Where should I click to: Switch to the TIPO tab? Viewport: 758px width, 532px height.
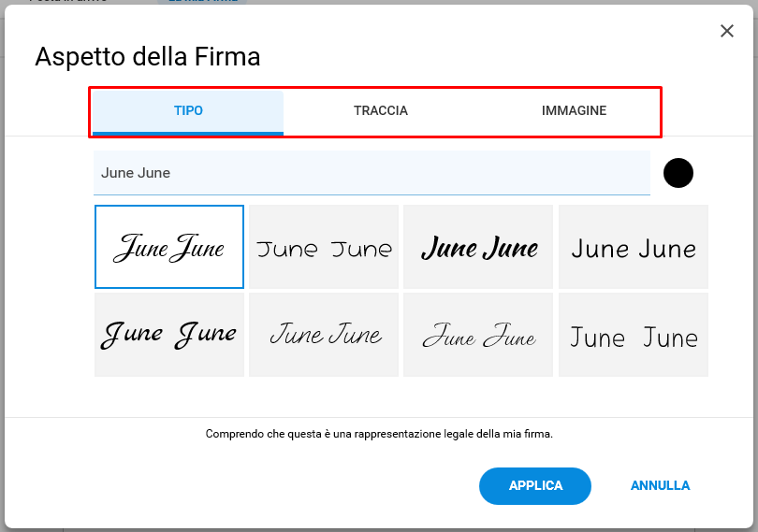[188, 110]
